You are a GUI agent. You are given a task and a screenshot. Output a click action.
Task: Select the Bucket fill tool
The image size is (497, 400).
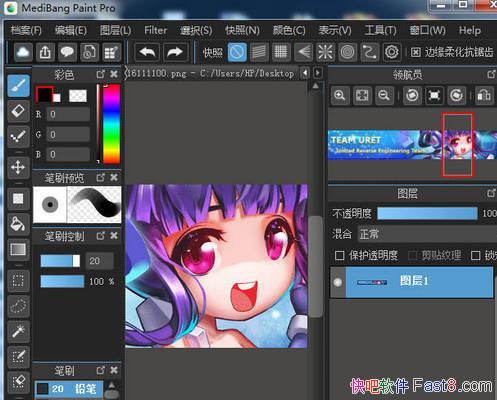(18, 223)
